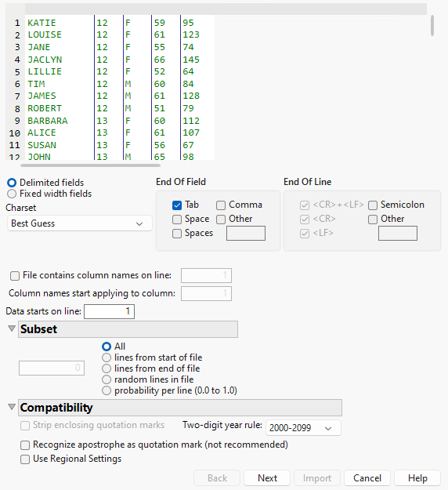This screenshot has height=490, width=448.
Task: Choose lines from end of file
Action: [x=107, y=368]
